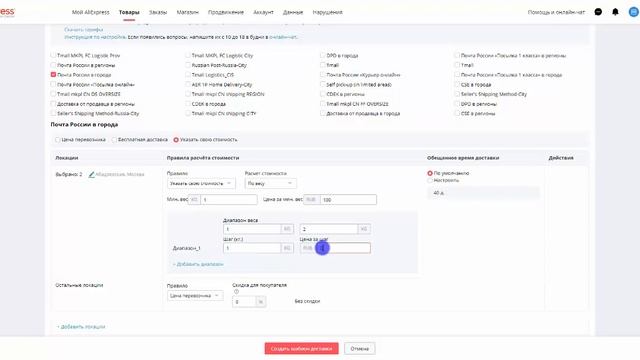Check Russian Post-Russia-City
Screen dimensions: 640x360
tap(188, 65)
